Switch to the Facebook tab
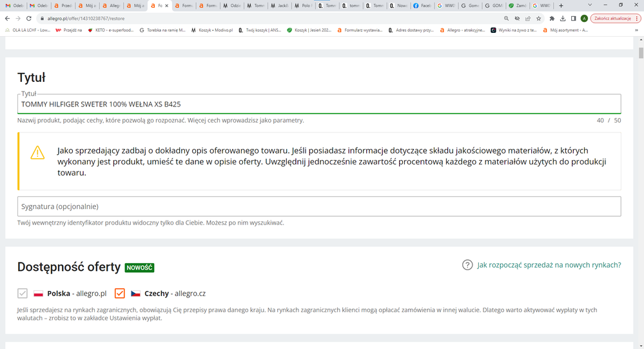 pyautogui.click(x=422, y=6)
